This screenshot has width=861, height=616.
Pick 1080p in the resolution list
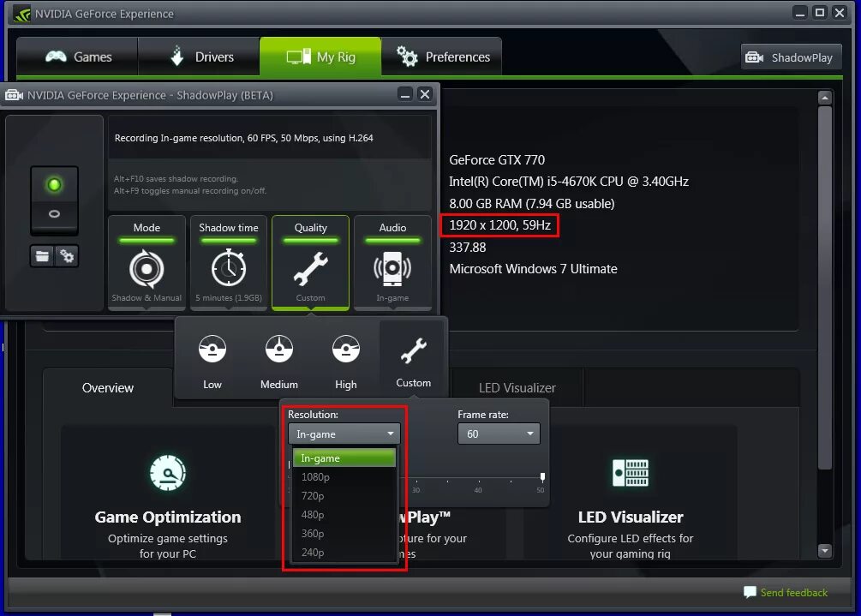click(344, 476)
